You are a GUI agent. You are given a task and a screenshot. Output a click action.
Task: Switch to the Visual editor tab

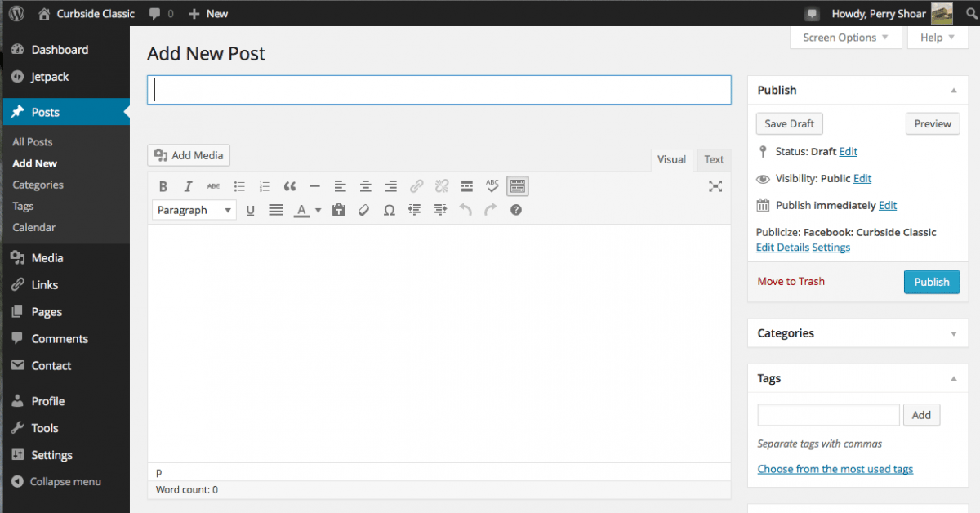(x=671, y=159)
